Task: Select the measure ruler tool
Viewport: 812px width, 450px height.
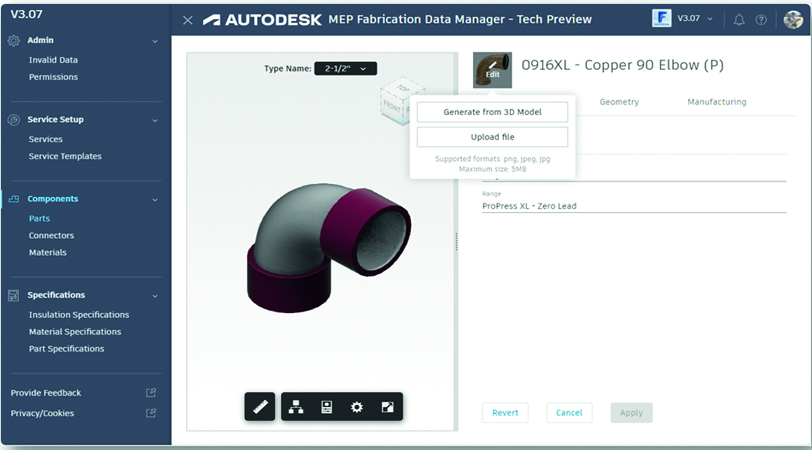Action: (x=260, y=407)
